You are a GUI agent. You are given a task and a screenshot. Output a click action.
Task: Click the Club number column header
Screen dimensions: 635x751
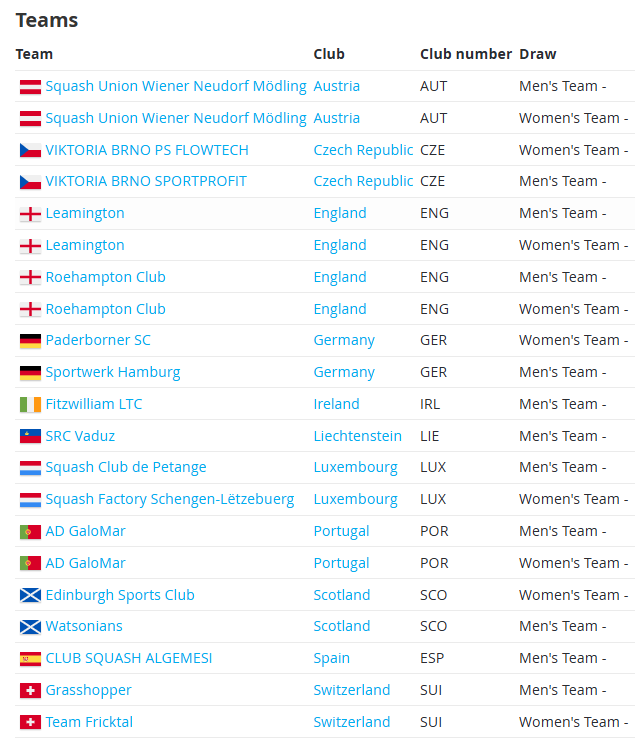[466, 54]
